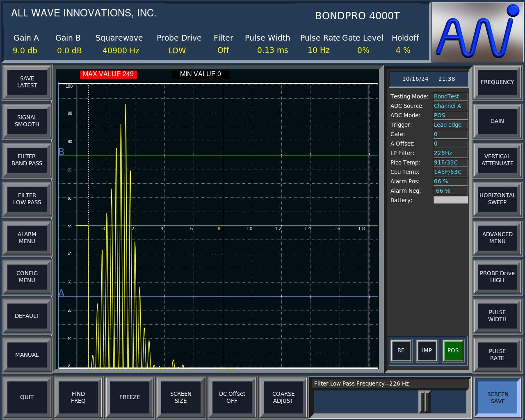The width and height of the screenshot is (525, 420).
Task: Select FILTER BAND PASS button
Action: click(27, 160)
